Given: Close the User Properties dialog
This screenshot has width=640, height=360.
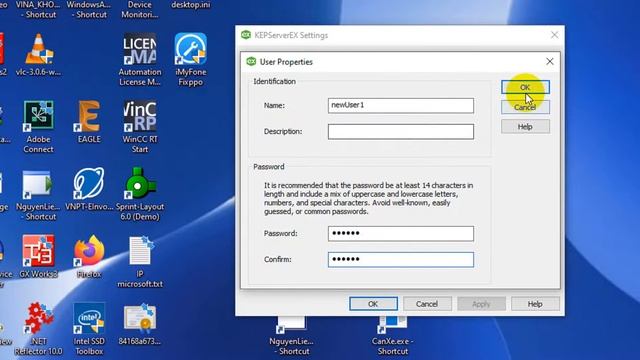Looking at the screenshot, I should coord(550,62).
